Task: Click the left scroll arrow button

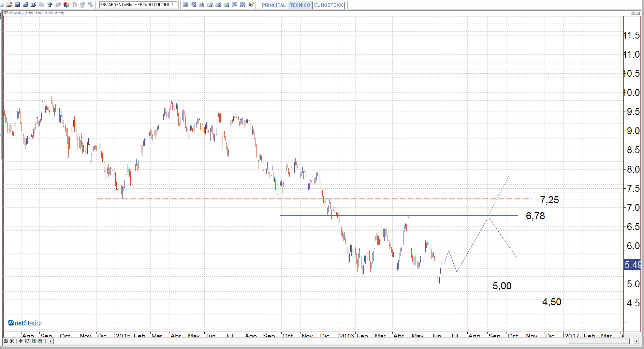Action: [51, 341]
